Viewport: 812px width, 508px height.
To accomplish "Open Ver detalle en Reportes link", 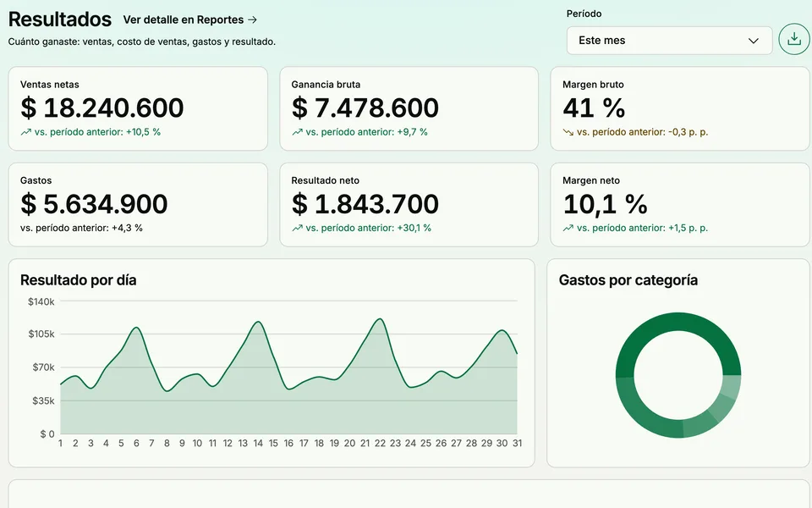I will tap(190, 19).
